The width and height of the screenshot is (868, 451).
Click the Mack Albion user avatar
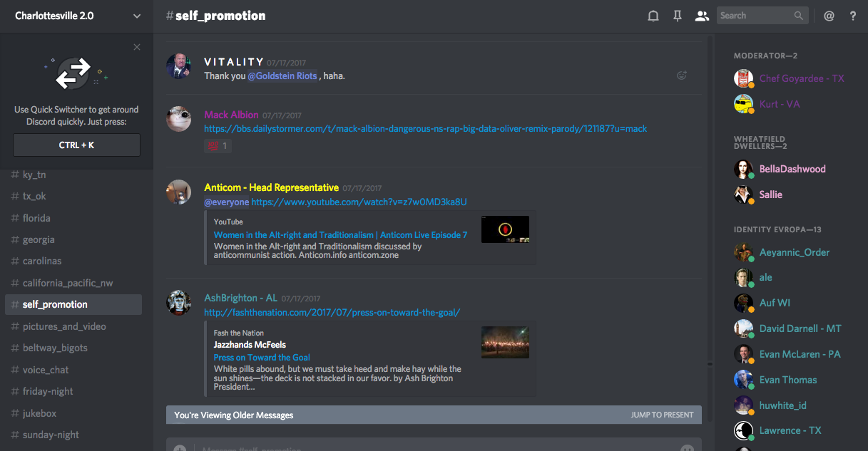click(179, 119)
